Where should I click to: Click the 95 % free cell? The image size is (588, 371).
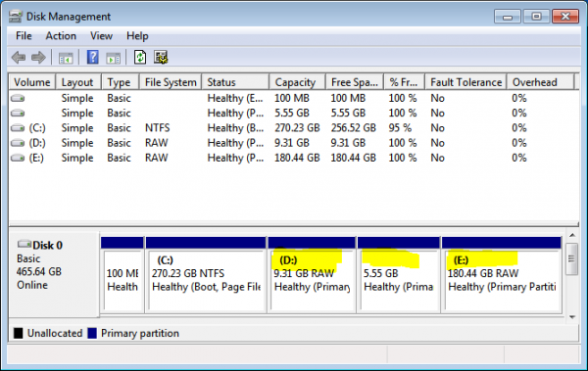pyautogui.click(x=400, y=128)
